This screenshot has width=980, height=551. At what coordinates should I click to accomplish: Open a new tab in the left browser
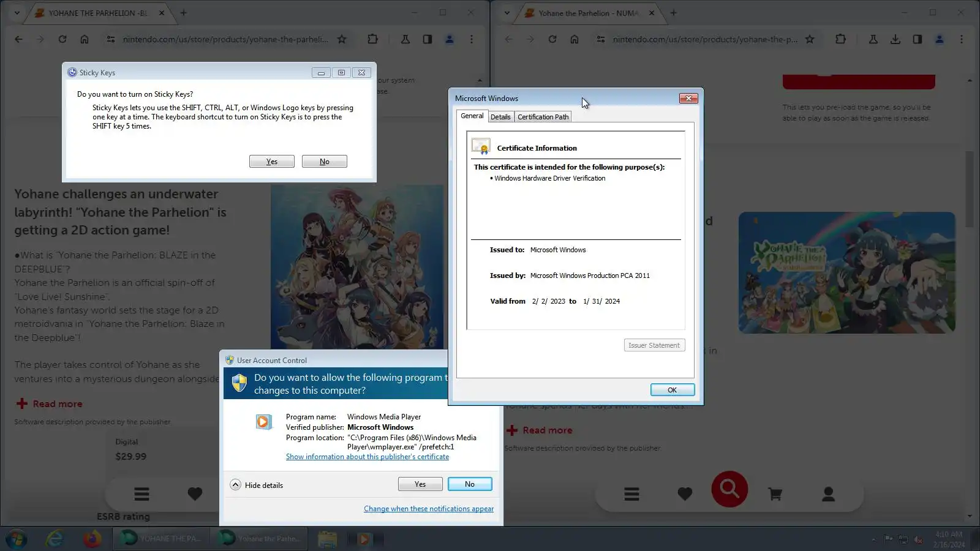tap(184, 13)
